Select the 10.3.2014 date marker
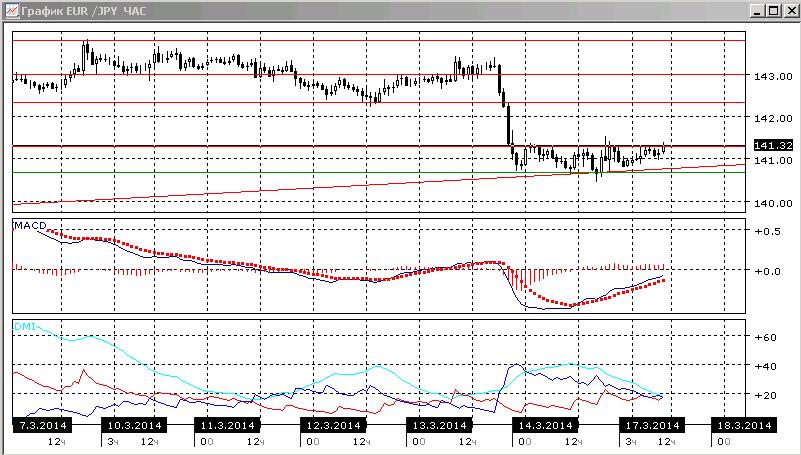Viewport: 801px width, 455px height. tap(134, 425)
